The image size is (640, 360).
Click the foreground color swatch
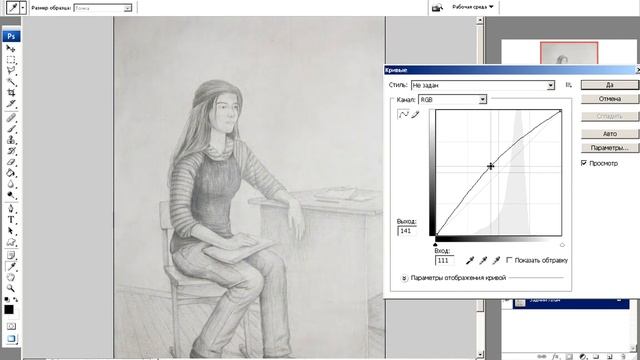click(9, 310)
